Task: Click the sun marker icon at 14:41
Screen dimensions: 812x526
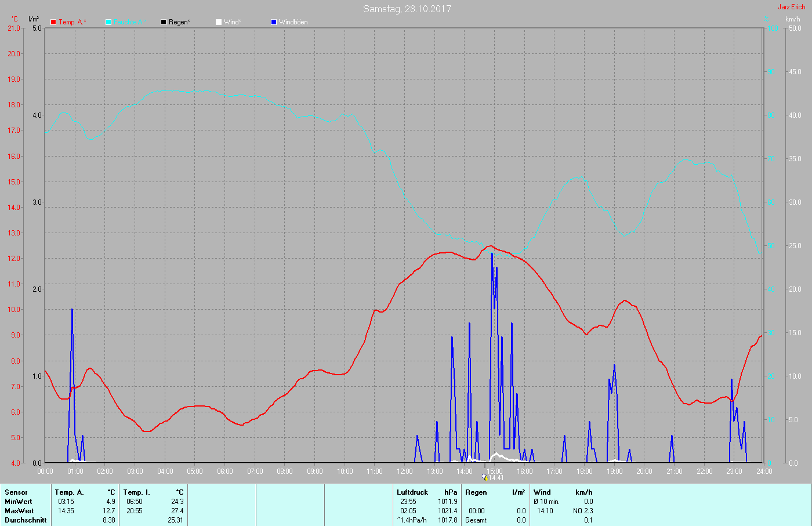Action: [484, 477]
